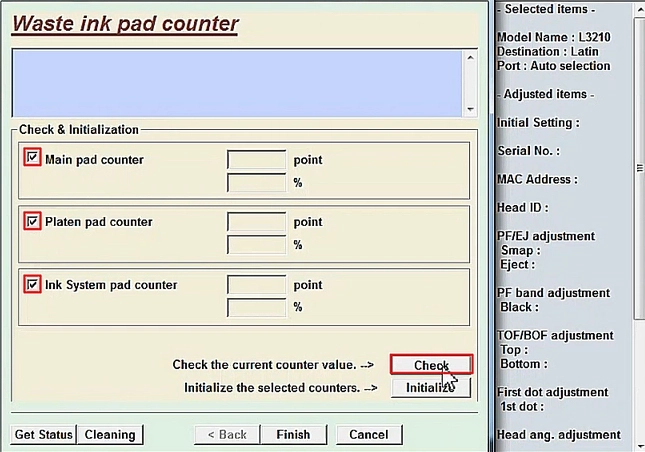Click the 'Head ang. adjustment' entry
645x452 pixels.
(x=559, y=435)
